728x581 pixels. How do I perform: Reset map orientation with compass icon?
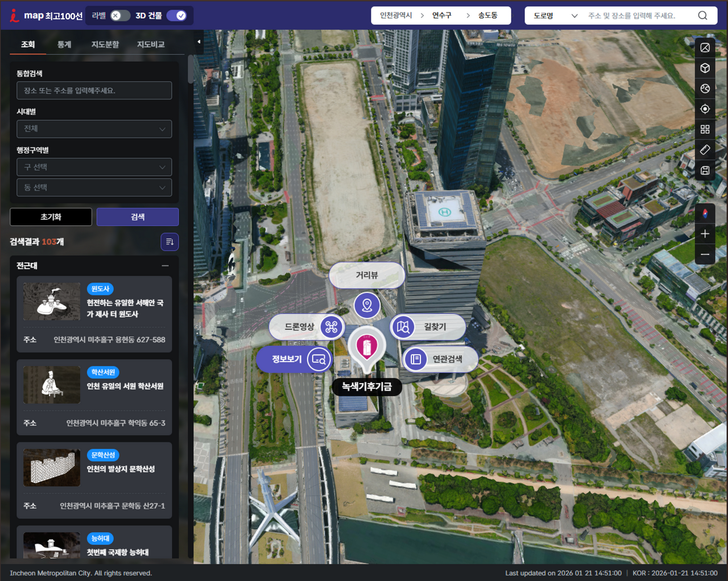pyautogui.click(x=705, y=213)
